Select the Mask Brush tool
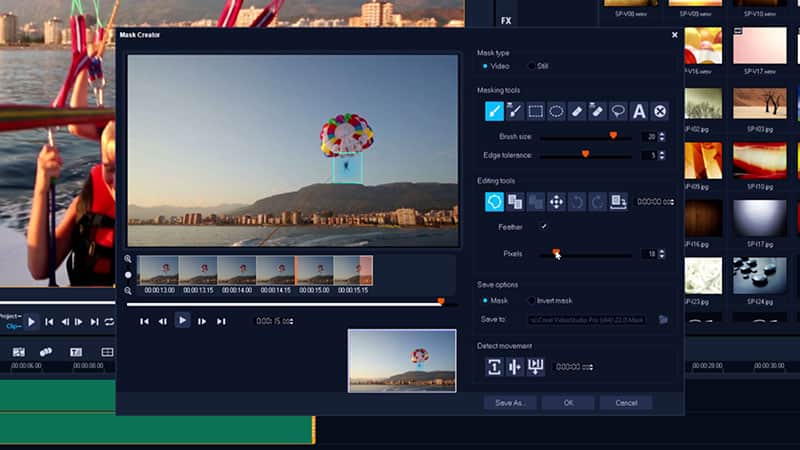 pyautogui.click(x=494, y=111)
